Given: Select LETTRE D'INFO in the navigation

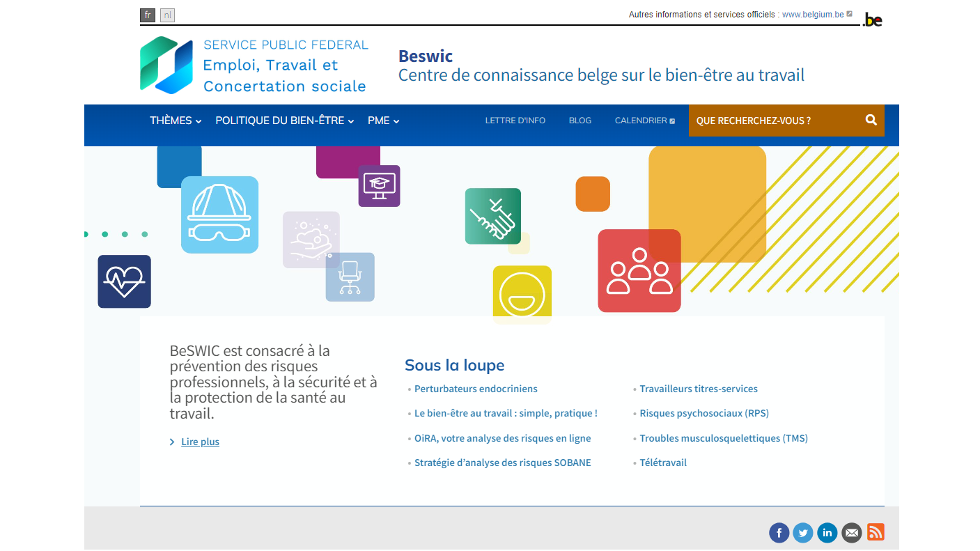Looking at the screenshot, I should [515, 120].
